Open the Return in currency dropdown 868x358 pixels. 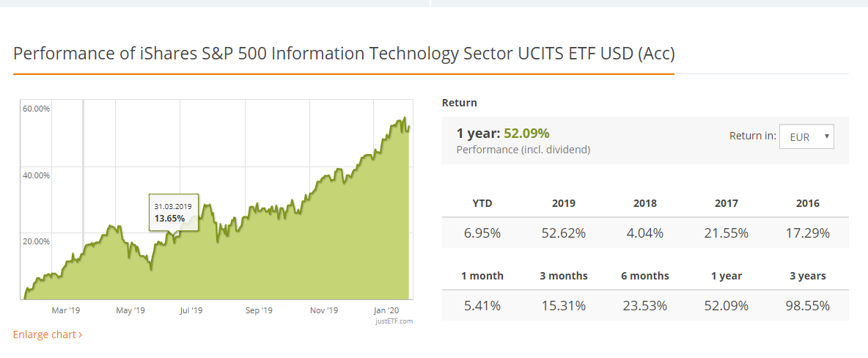(806, 136)
